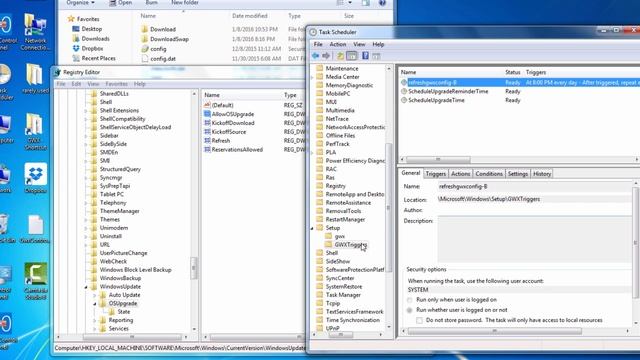Switch to the Settings tab
The image size is (640, 360).
[x=518, y=174]
